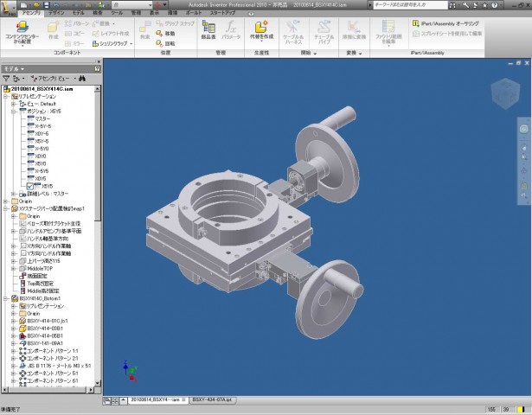Place from Content Center (コンテンツセンターから配置)
532x415 pixels.
click(22, 33)
